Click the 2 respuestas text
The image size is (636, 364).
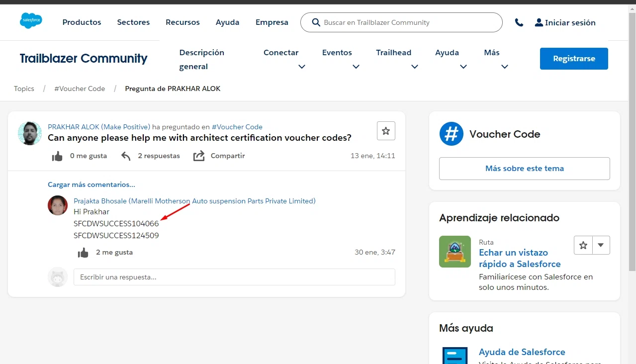click(x=159, y=156)
